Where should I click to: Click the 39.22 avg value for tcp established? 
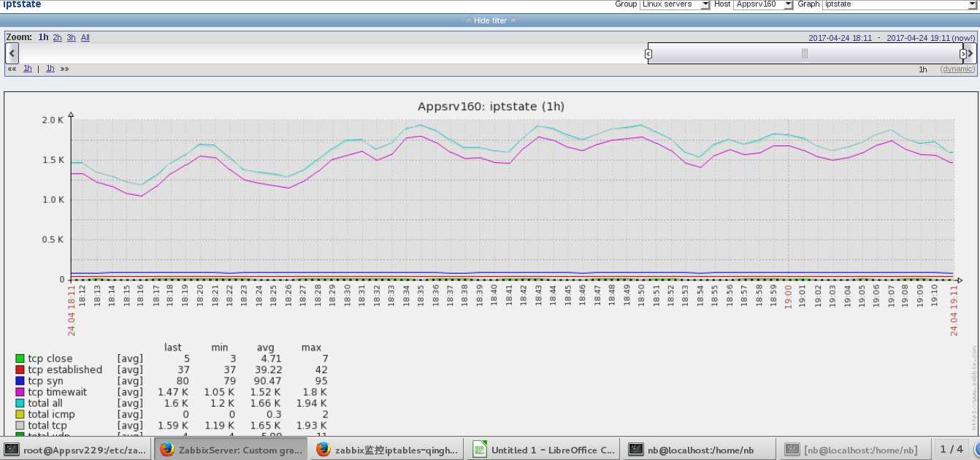[267, 369]
